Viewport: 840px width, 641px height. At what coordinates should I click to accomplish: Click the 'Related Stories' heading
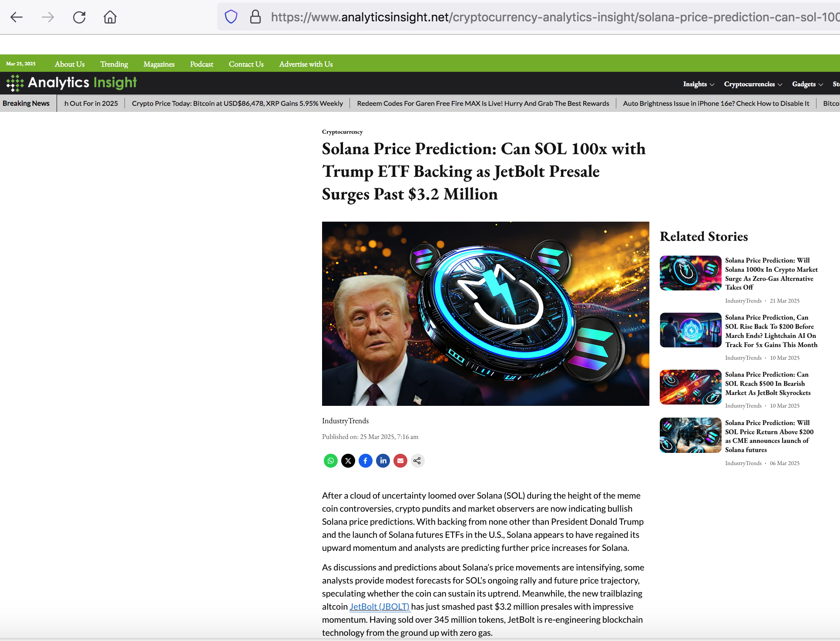(x=704, y=236)
